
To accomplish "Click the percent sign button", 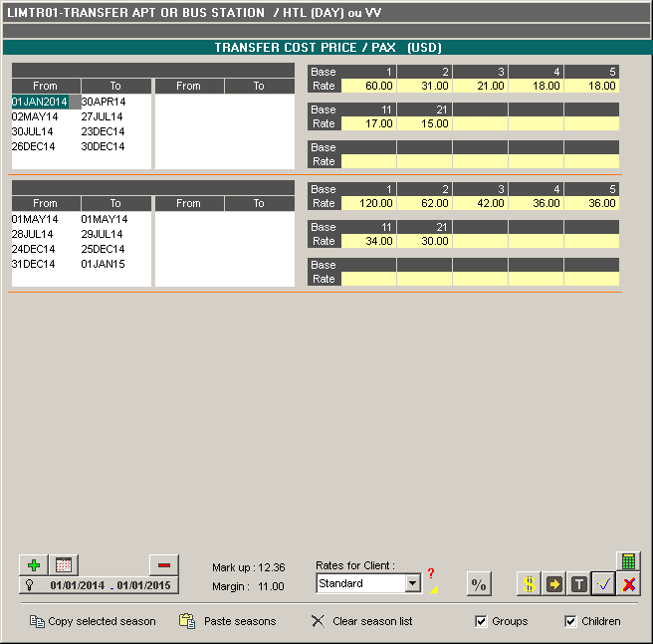I will (x=479, y=584).
